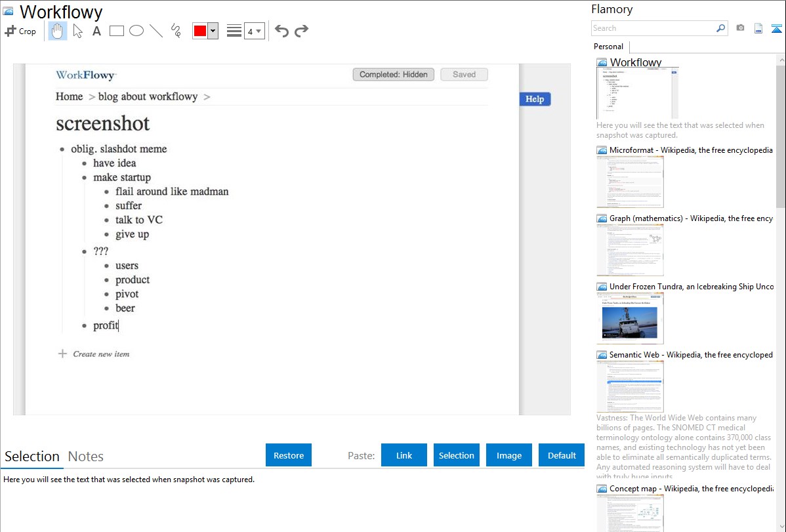Paste as Link
Screen dimensions: 786x532
(404, 455)
